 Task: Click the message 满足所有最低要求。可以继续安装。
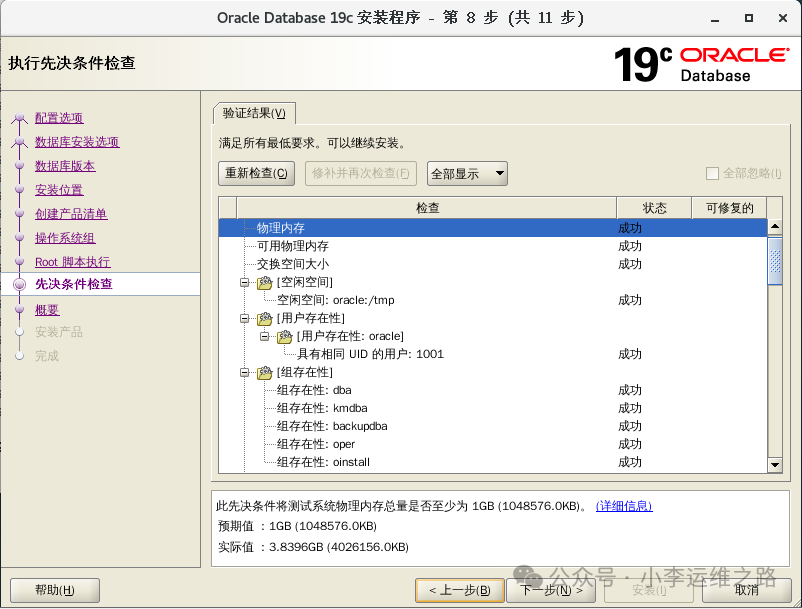pyautogui.click(x=313, y=143)
